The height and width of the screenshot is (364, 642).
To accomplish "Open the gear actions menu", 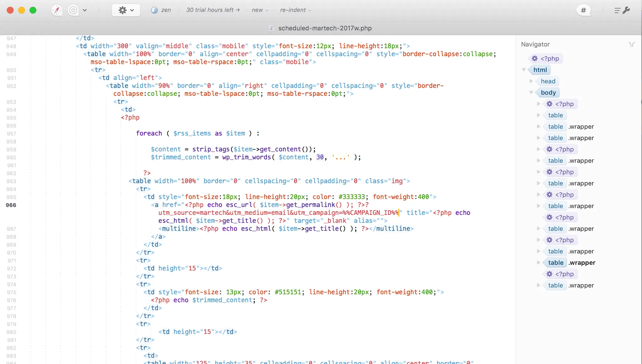I will point(126,10).
